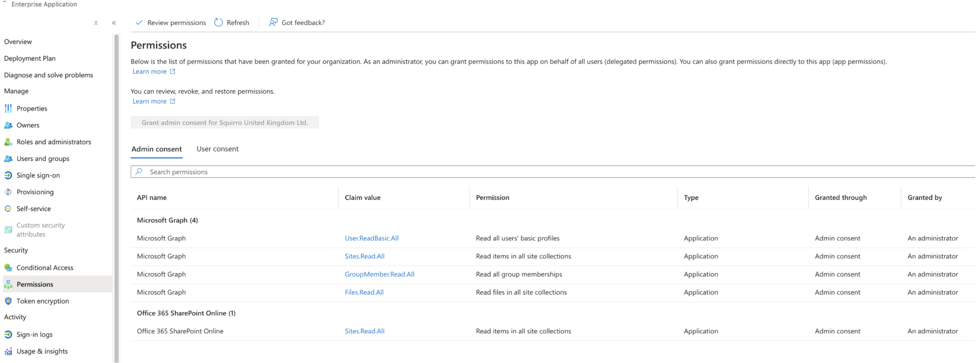Image resolution: width=980 pixels, height=363 pixels.
Task: Sort by Claim value column header
Action: click(x=363, y=198)
